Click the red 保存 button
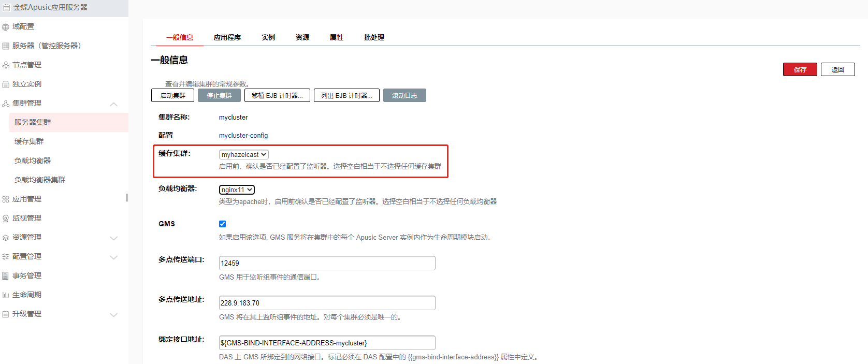Viewport: 868px width, 364px height. point(800,69)
